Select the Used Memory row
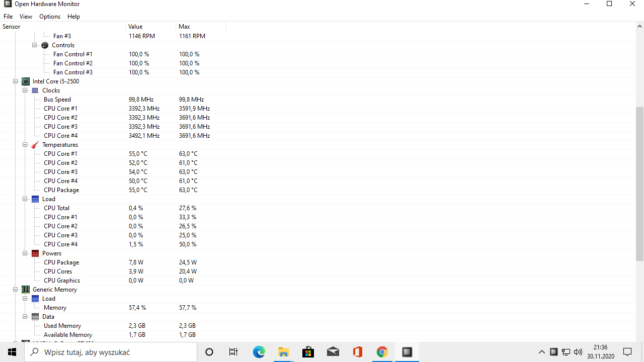Screen dimensions: 644x362 coord(318,326)
